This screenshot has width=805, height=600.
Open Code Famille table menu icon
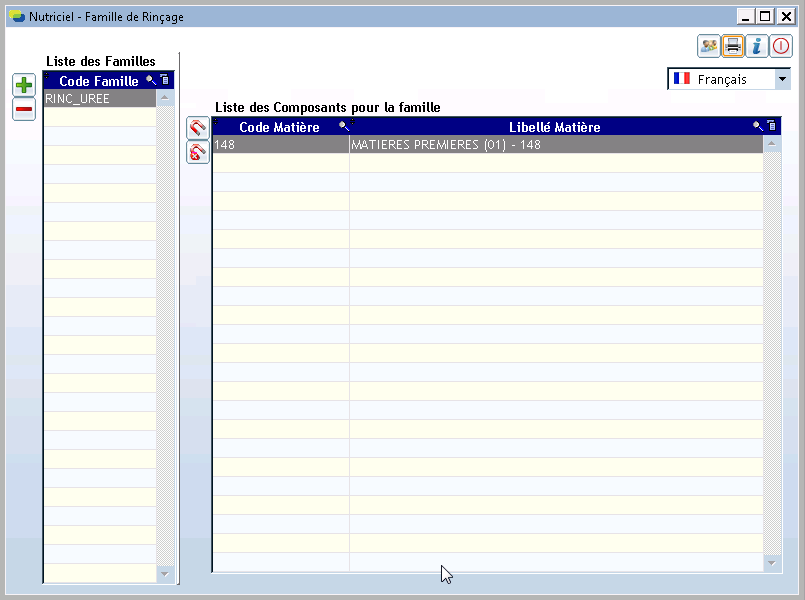(165, 80)
